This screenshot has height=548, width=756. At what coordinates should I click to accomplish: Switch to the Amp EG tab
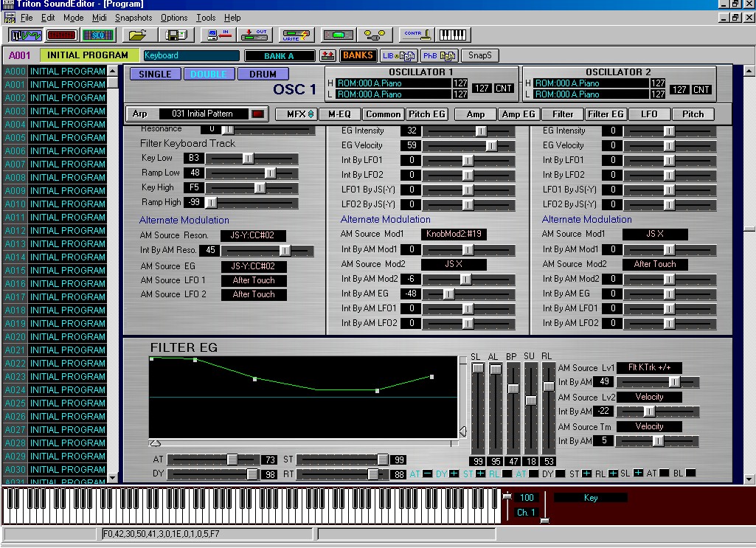tap(519, 114)
